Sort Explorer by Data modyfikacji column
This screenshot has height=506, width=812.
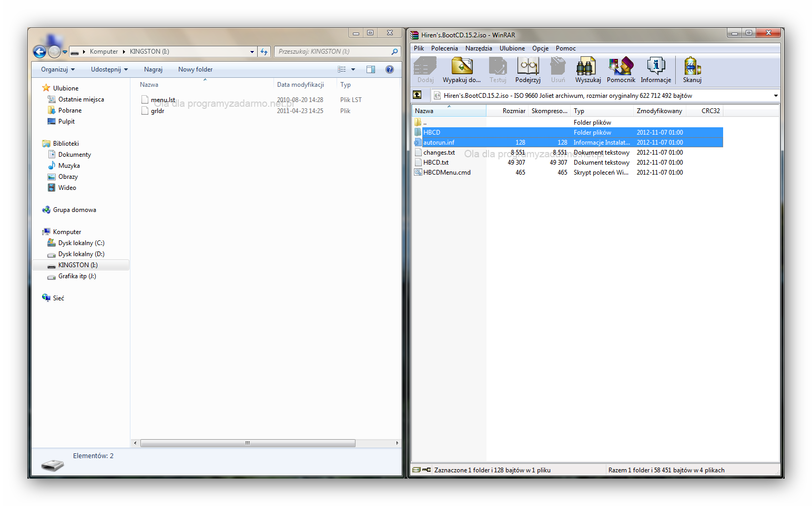click(305, 85)
